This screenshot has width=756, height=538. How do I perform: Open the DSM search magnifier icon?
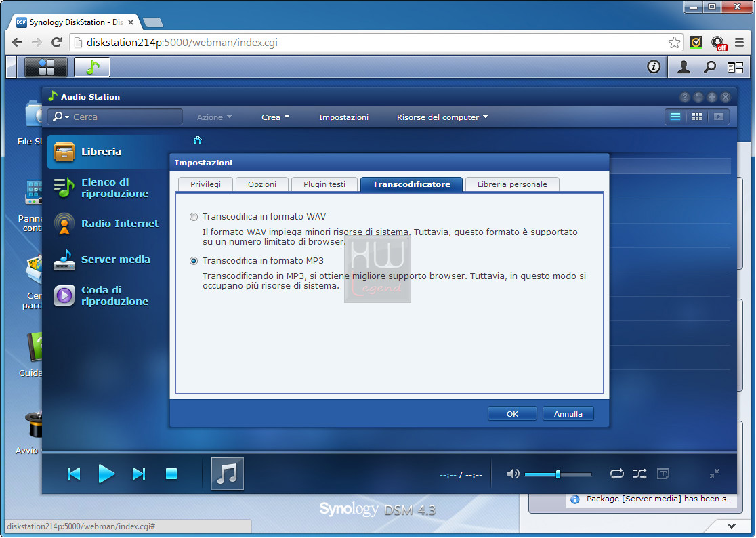point(710,67)
